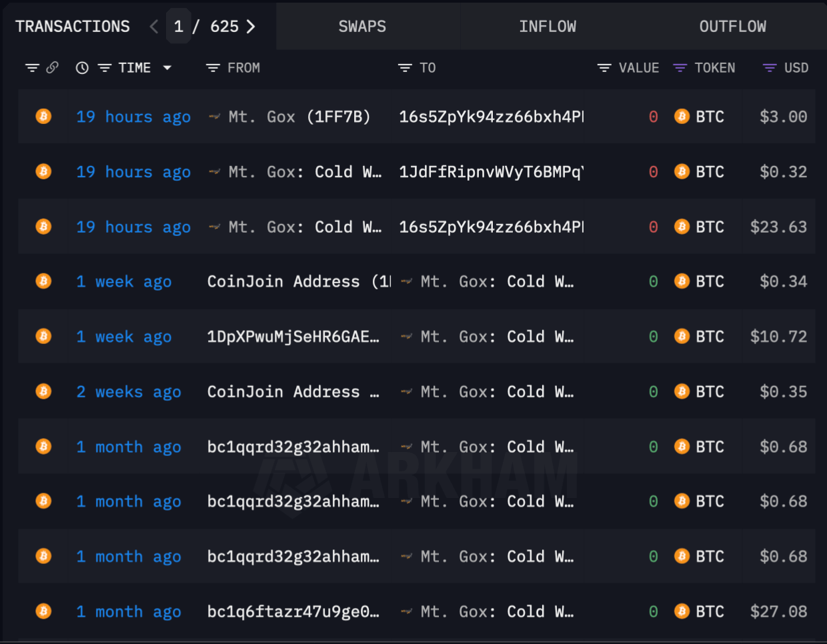Click BTC token label on $27.08 row
Viewport: 827px width, 644px height.
point(710,611)
